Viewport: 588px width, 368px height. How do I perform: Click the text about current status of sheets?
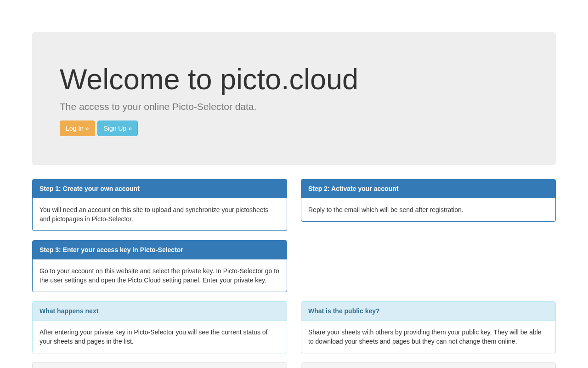click(x=153, y=337)
